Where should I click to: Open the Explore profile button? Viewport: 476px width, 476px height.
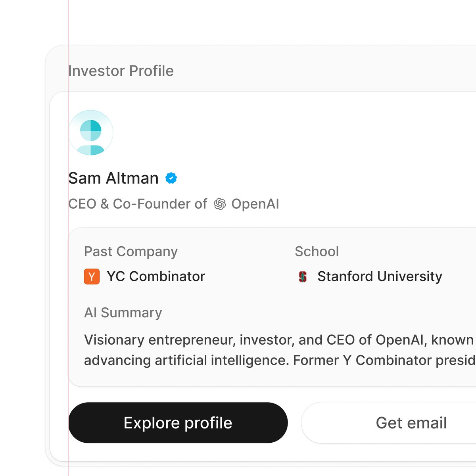coord(178,423)
